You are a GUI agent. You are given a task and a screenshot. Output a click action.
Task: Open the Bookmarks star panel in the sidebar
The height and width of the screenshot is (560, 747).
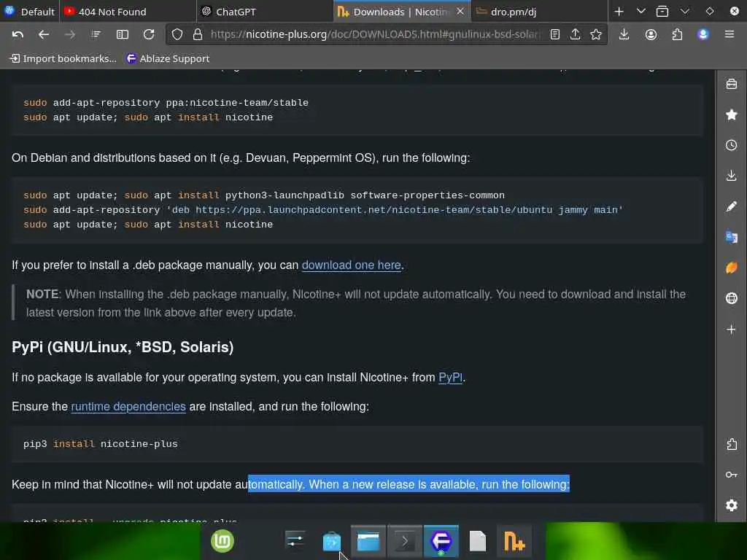(x=731, y=114)
